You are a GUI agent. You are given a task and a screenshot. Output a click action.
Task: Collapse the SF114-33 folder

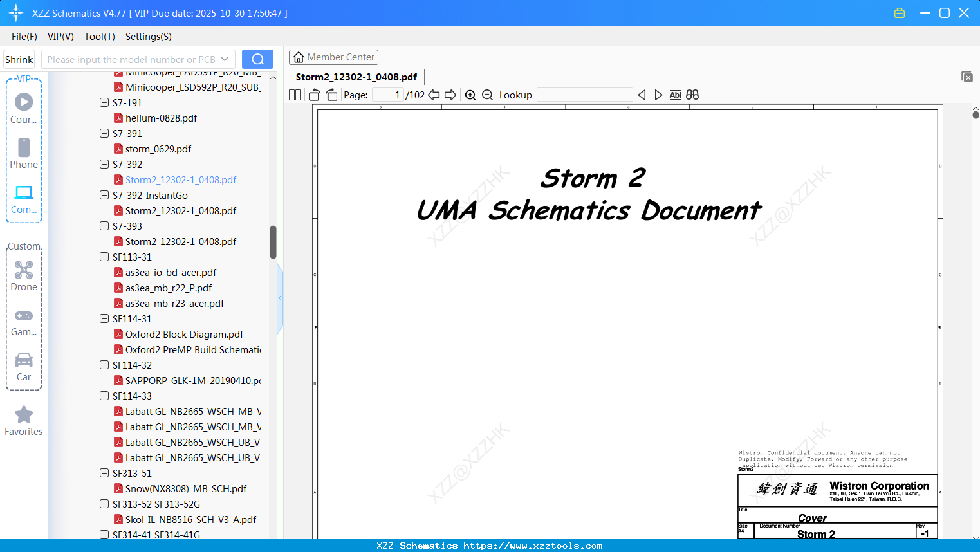click(x=104, y=396)
